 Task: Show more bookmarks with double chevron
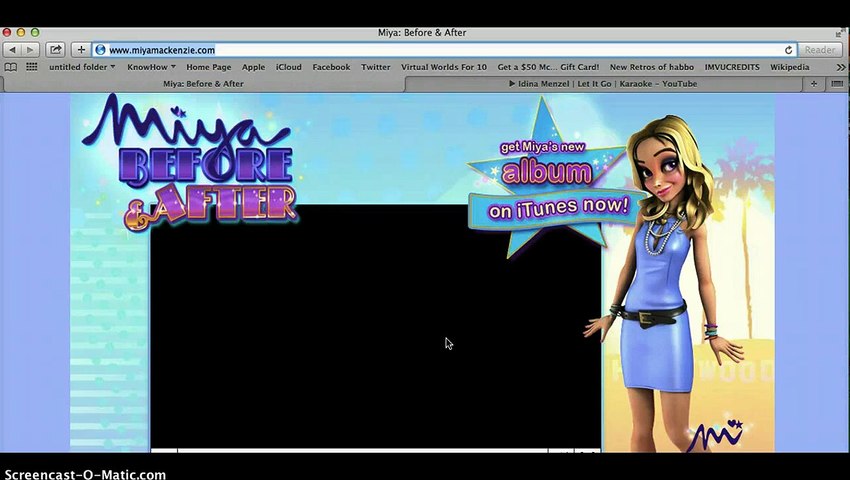tap(840, 67)
